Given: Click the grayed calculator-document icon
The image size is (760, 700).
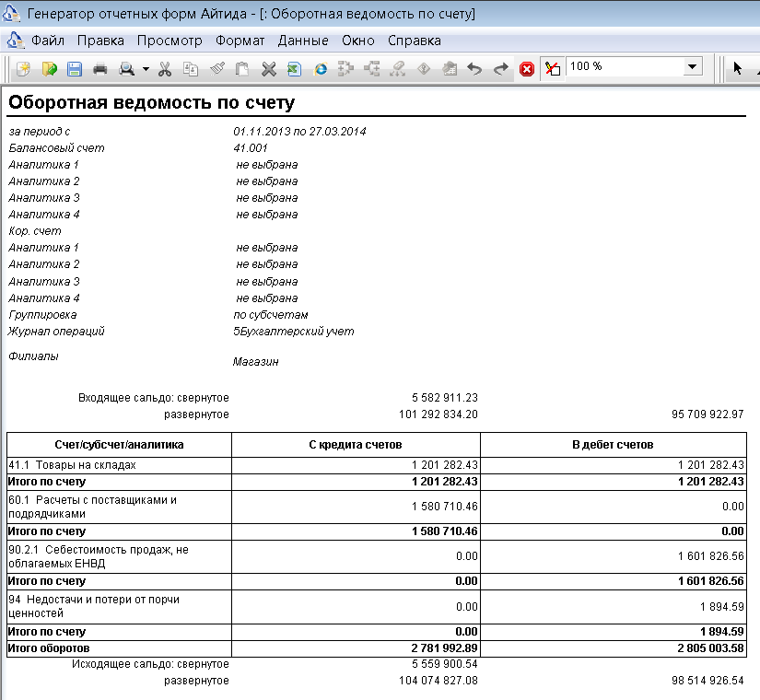Looking at the screenshot, I should point(450,69).
